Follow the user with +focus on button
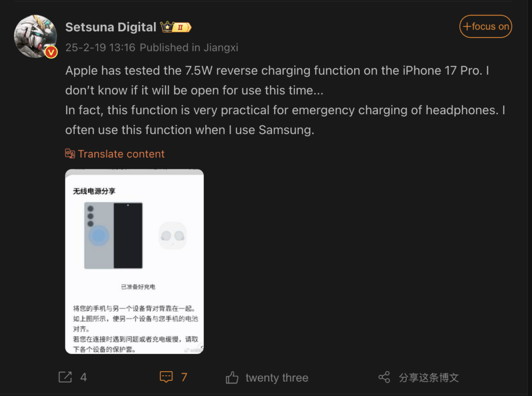 click(486, 27)
